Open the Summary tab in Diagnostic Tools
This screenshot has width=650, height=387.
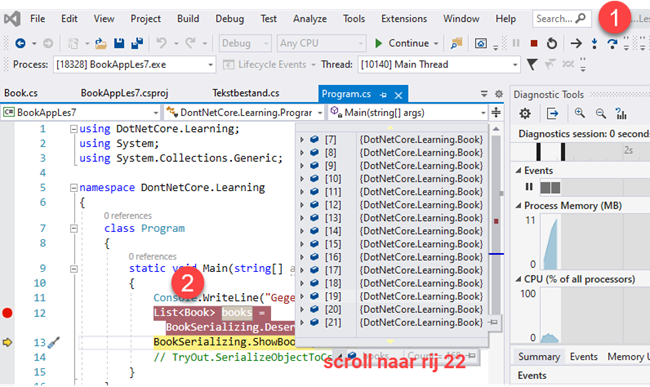click(x=539, y=357)
